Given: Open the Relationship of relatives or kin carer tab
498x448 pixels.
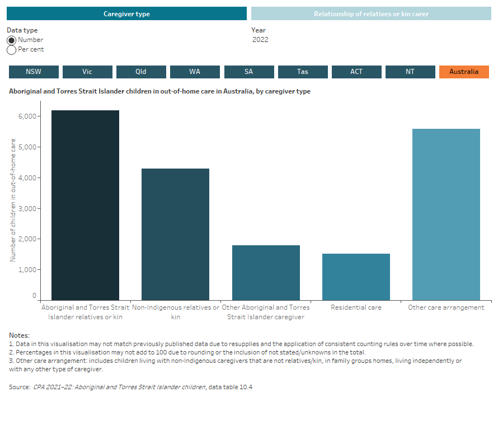Looking at the screenshot, I should click(371, 13).
